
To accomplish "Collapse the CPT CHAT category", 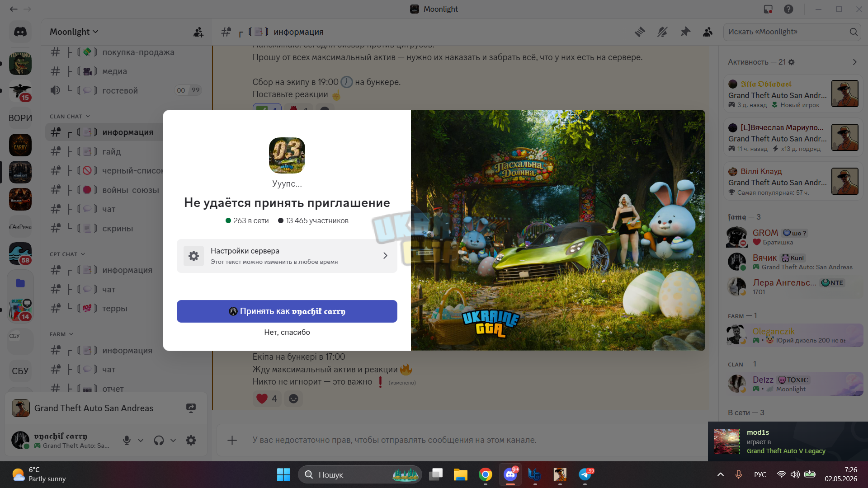I will pyautogui.click(x=67, y=254).
